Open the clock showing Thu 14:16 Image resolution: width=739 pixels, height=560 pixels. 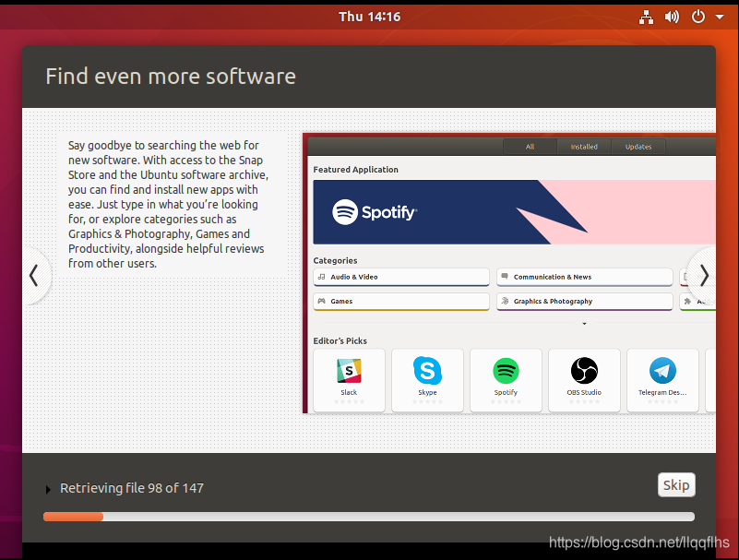pos(369,17)
